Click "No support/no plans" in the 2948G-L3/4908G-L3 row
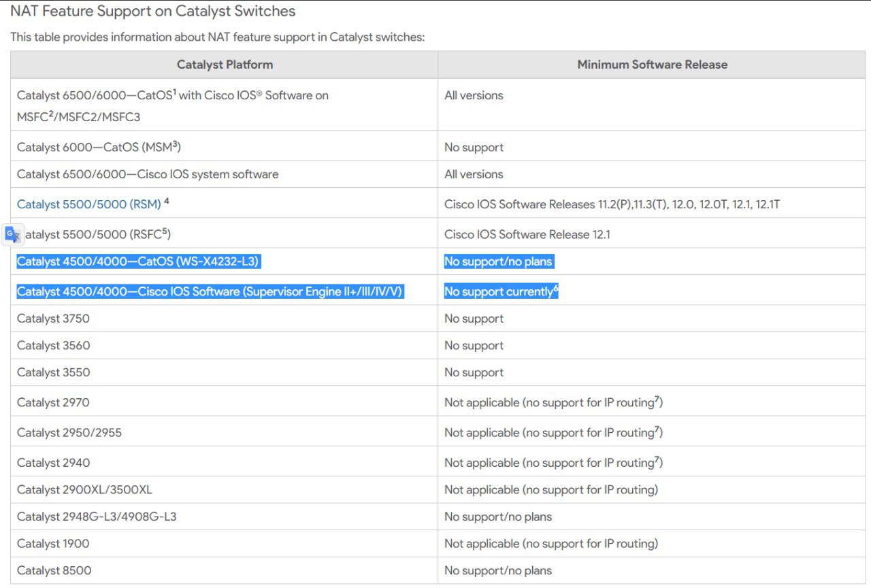 [x=498, y=517]
